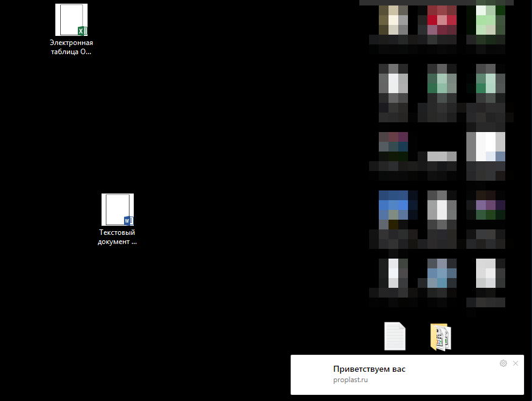Image resolution: width=532 pixels, height=401 pixels.
Task: Select the Word text document icon
Action: (x=117, y=210)
